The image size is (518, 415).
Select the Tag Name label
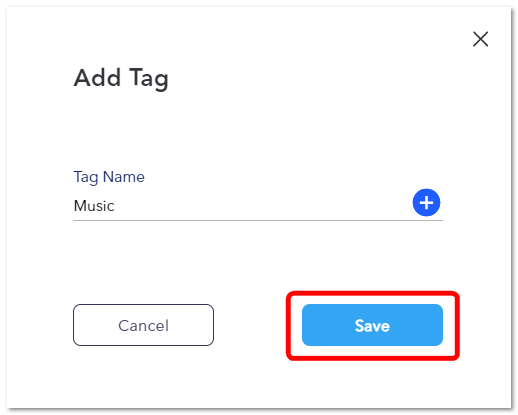109,177
